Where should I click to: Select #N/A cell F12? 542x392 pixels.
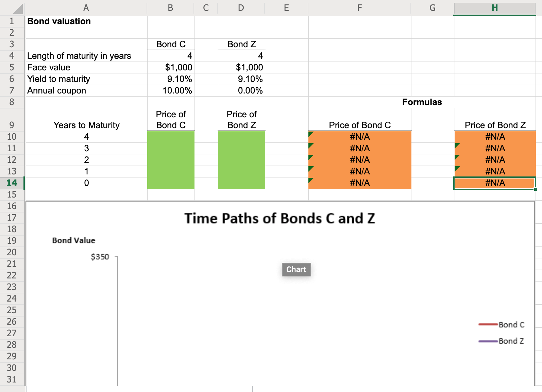point(360,160)
